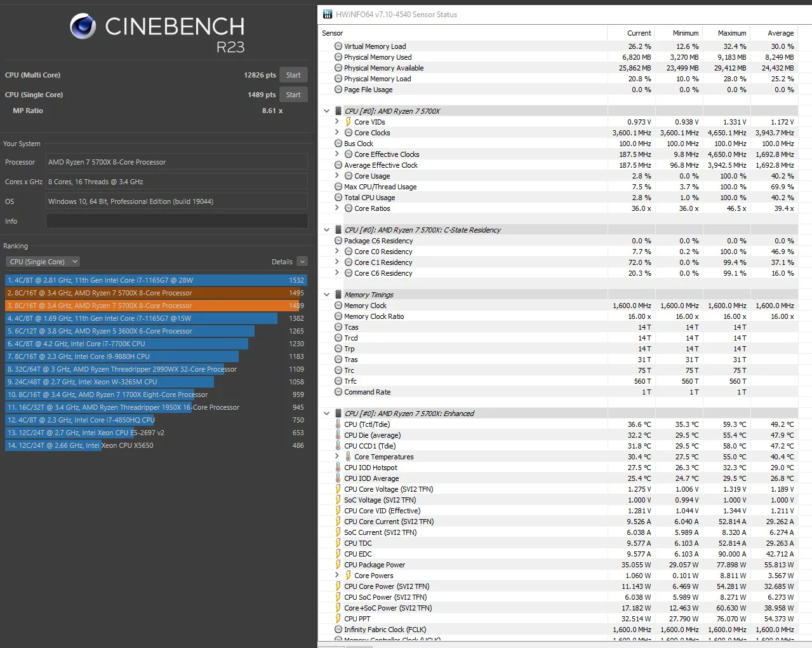Viewport: 812px width, 648px height.
Task: Click the clock icon beside Core Clocks
Action: coord(349,133)
